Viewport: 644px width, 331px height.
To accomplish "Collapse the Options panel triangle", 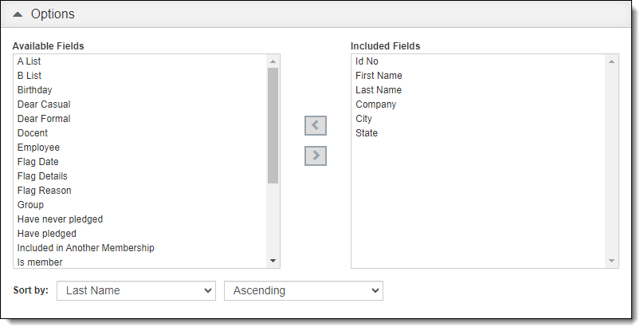I will [18, 14].
